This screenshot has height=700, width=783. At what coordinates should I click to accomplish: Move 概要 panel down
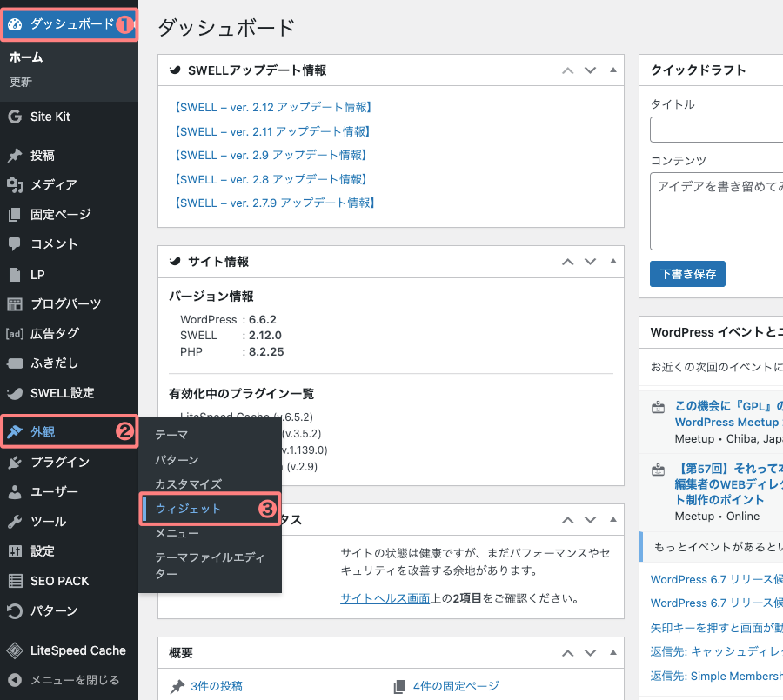pos(590,653)
